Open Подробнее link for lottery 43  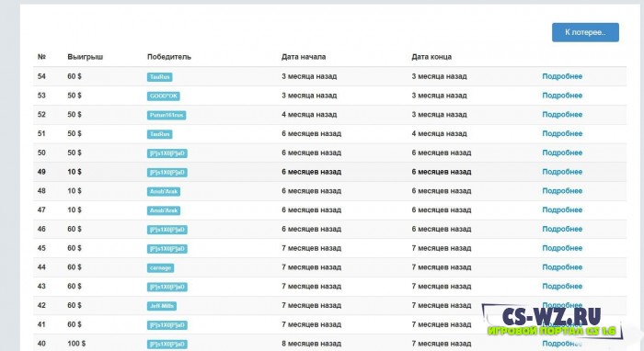pos(562,286)
